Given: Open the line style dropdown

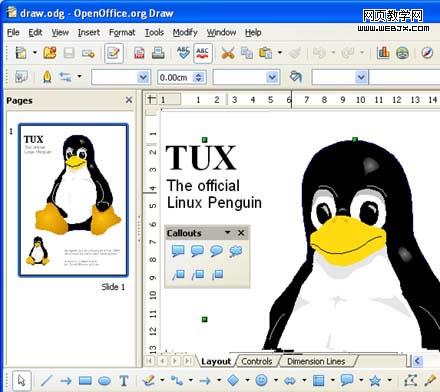Looking at the screenshot, I should tap(143, 77).
